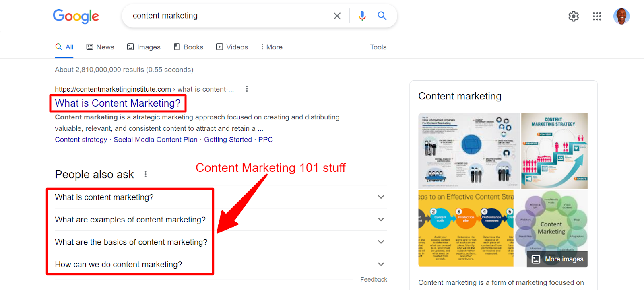644x290 pixels.
Task: Click the 'People also ask' heading
Action: coord(94,175)
